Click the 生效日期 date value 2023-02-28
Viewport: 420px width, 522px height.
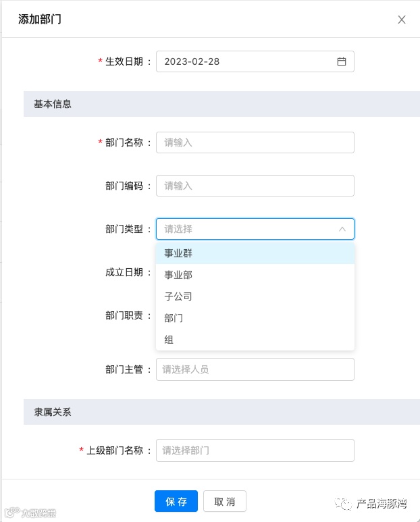click(192, 61)
